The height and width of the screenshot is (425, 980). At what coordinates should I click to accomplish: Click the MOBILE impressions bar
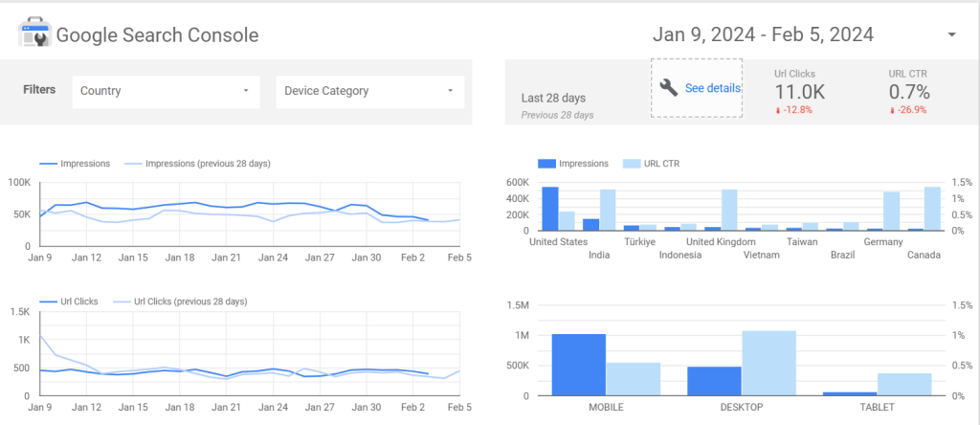(x=579, y=365)
